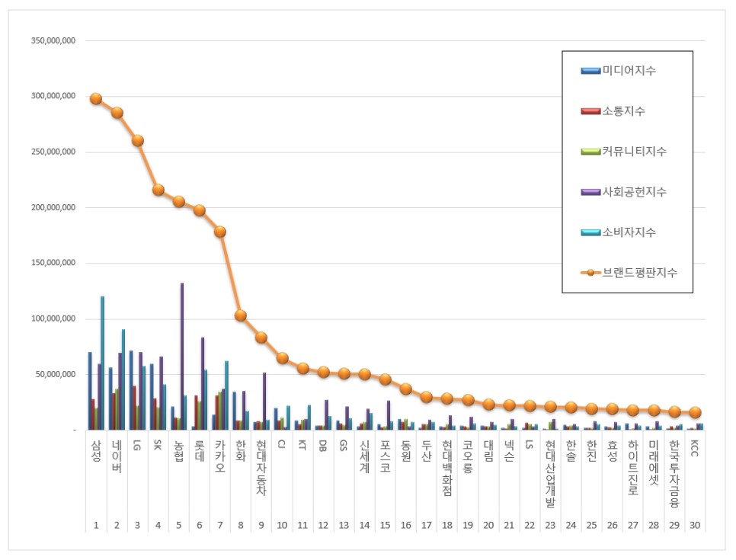Click the KCC orange end data point
This screenshot has width=736, height=560.
pos(695,413)
